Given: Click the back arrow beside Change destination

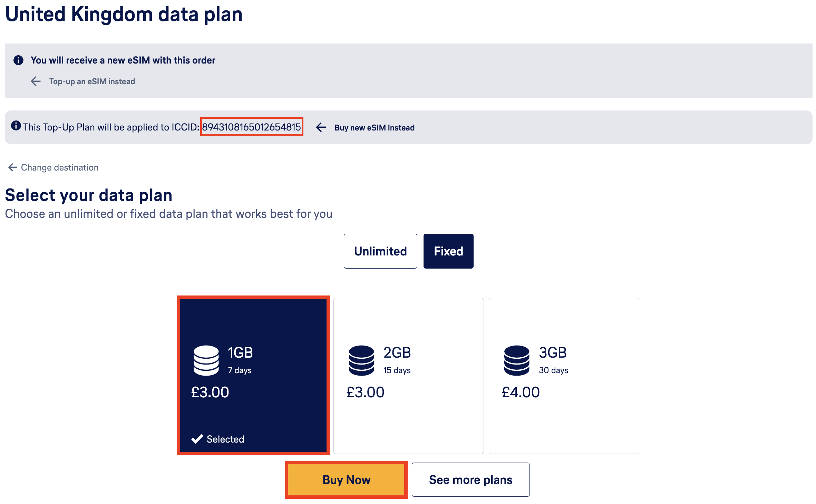Looking at the screenshot, I should [13, 167].
